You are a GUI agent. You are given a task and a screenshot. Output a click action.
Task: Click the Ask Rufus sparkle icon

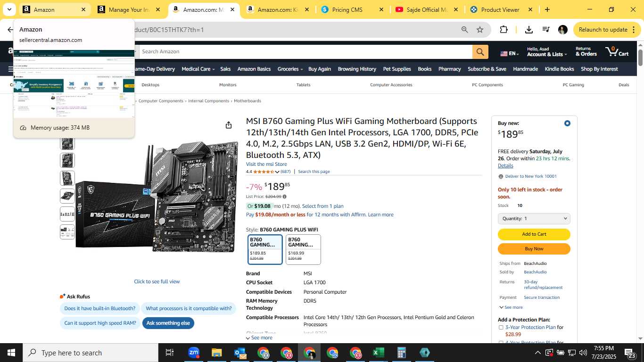(63, 296)
